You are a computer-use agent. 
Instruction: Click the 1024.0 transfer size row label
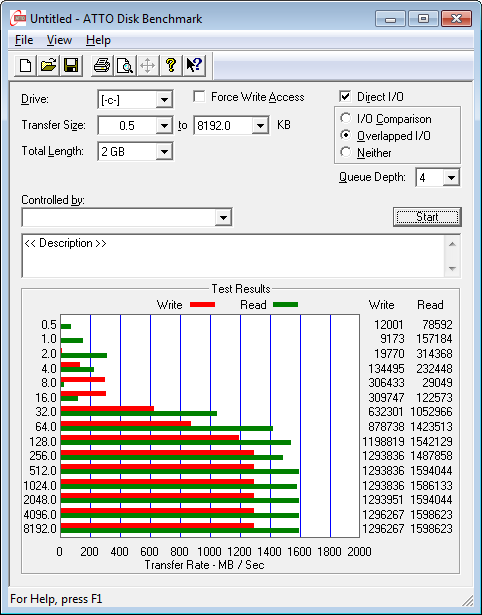[40, 486]
